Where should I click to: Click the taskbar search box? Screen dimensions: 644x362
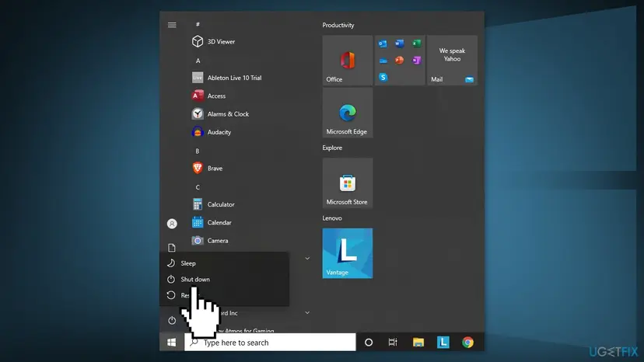click(270, 343)
